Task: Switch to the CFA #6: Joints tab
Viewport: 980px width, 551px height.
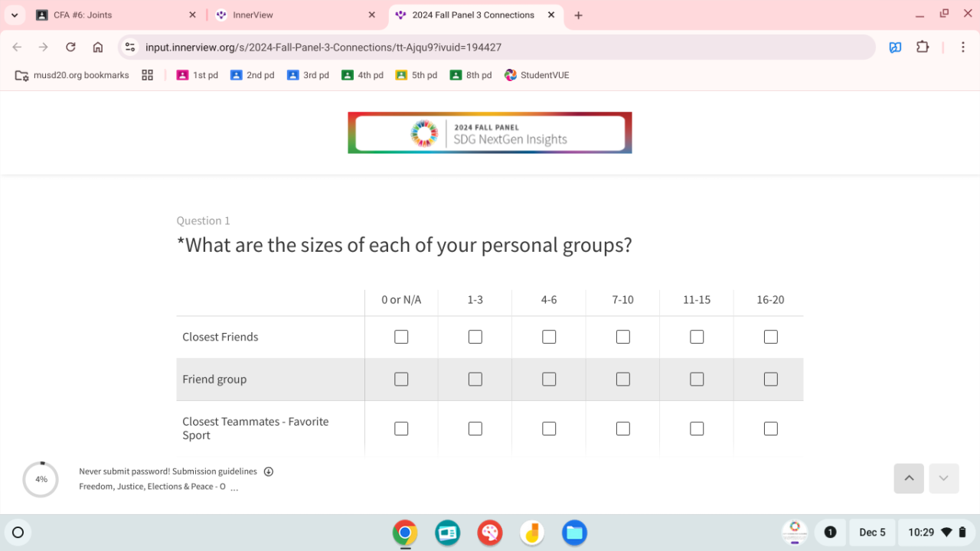Action: coord(115,15)
